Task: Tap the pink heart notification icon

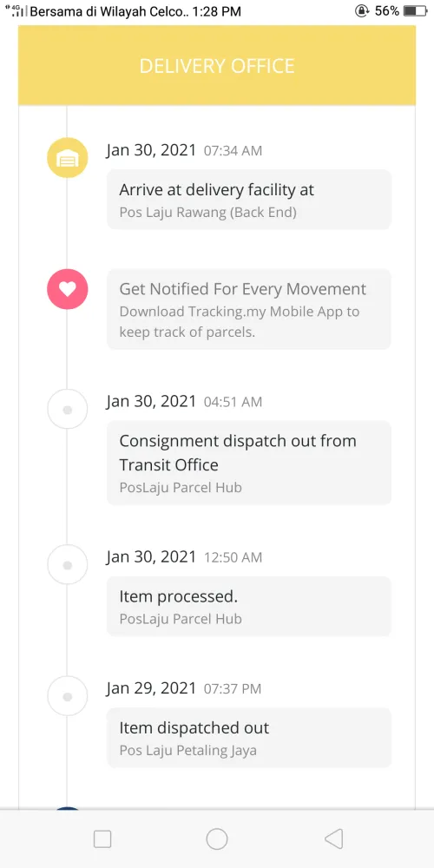Action: [x=68, y=289]
